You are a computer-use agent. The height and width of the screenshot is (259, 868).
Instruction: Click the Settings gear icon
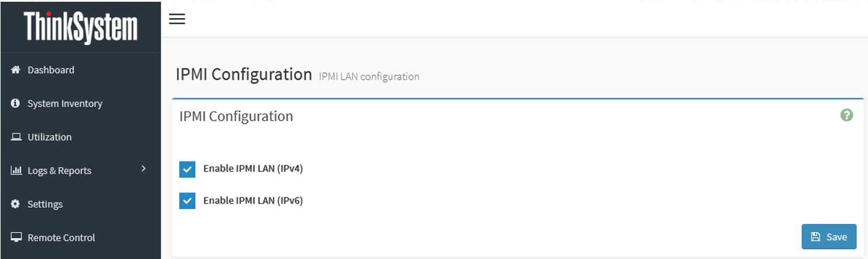(x=16, y=204)
